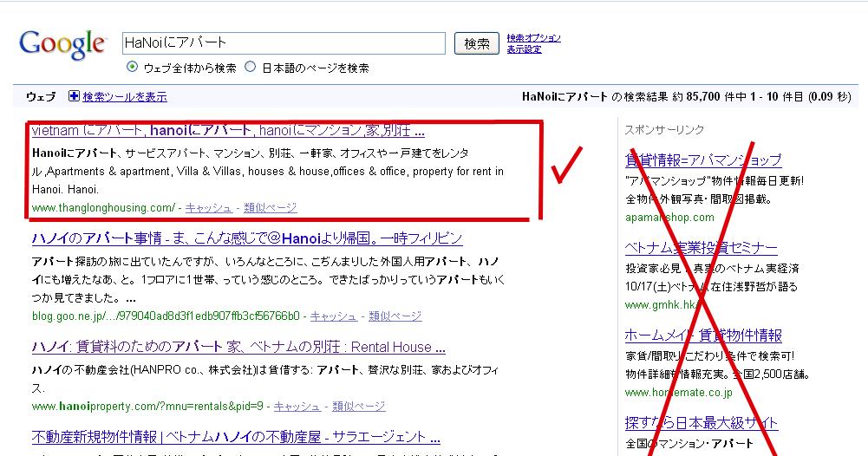Open ハノイ: 賃貸料のためのアパート Rental House result

[x=238, y=347]
